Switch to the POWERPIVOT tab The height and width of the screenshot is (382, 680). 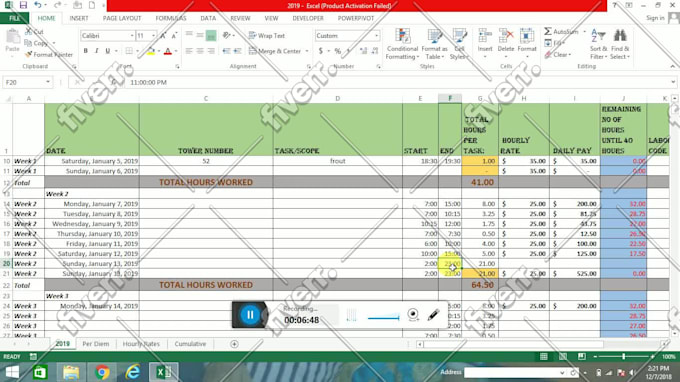(x=356, y=18)
